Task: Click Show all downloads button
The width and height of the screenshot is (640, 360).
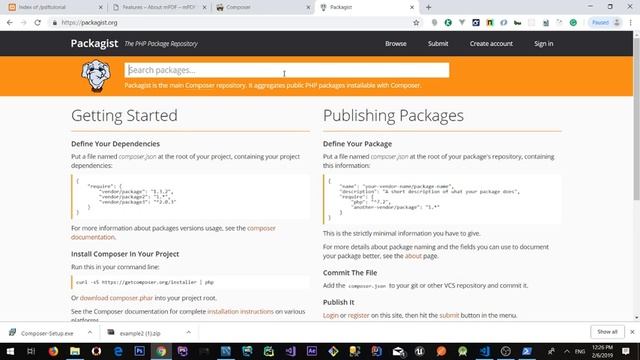Action: 607,332
